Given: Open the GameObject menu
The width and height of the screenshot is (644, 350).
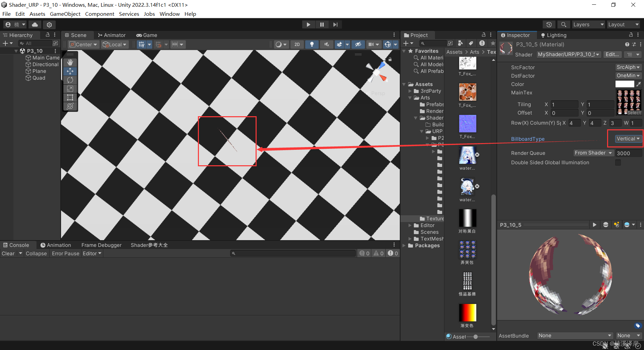Looking at the screenshot, I should coord(65,14).
